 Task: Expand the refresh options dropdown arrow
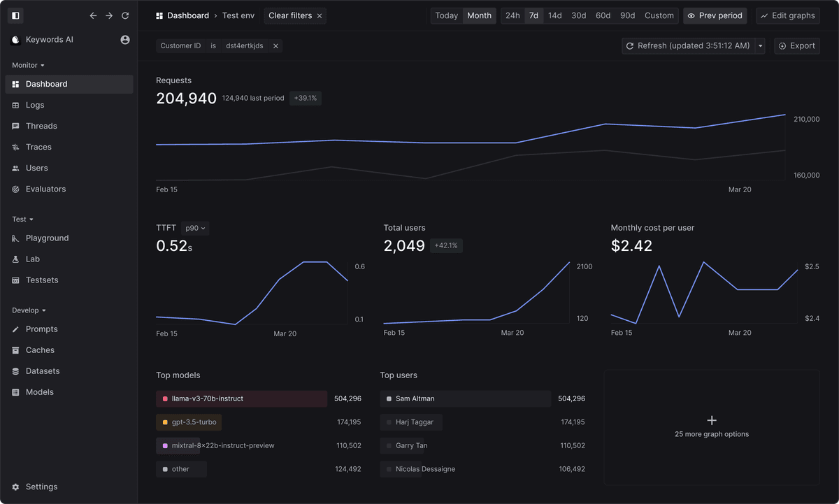[x=759, y=45]
